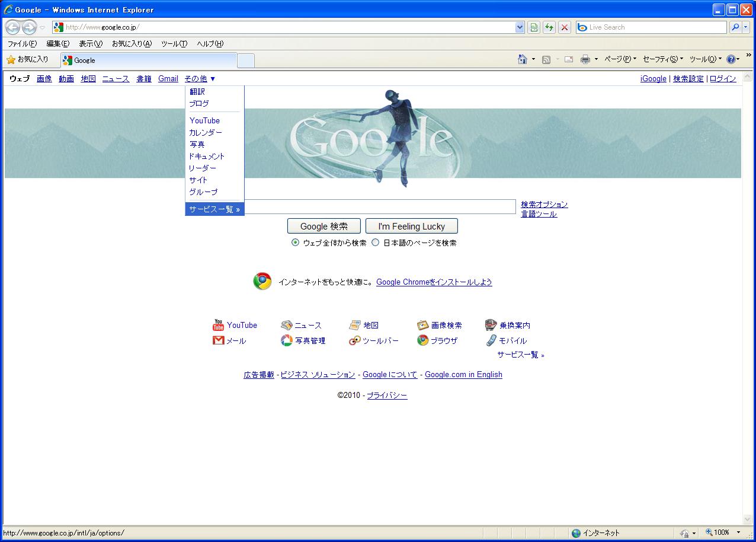Click the I'm Feeling Lucky button
756x542 pixels.
point(412,226)
